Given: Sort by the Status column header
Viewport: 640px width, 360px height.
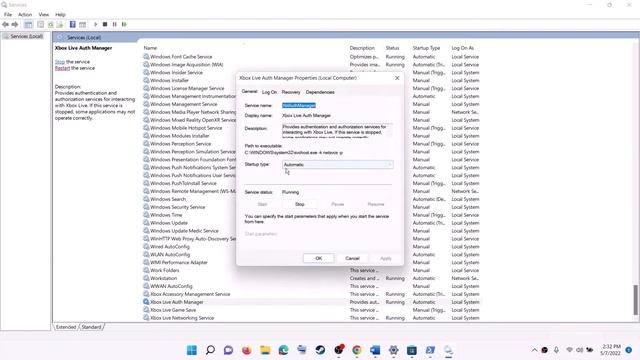Looking at the screenshot, I should pyautogui.click(x=392, y=48).
